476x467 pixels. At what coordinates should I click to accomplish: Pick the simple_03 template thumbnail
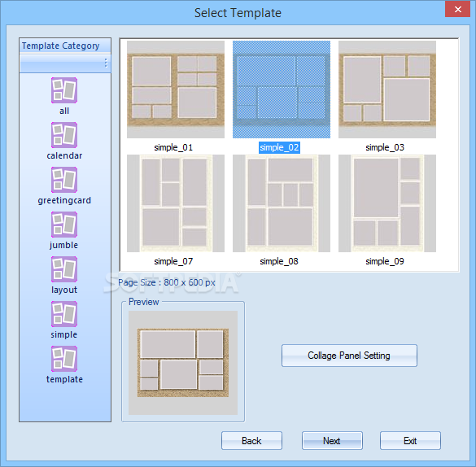(x=387, y=89)
